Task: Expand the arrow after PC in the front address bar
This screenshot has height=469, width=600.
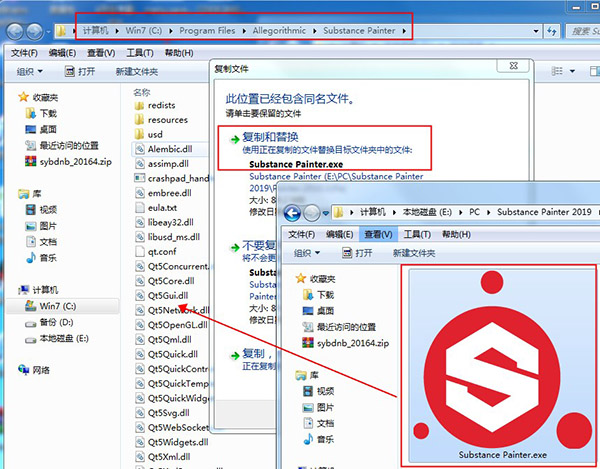Action: (x=489, y=212)
